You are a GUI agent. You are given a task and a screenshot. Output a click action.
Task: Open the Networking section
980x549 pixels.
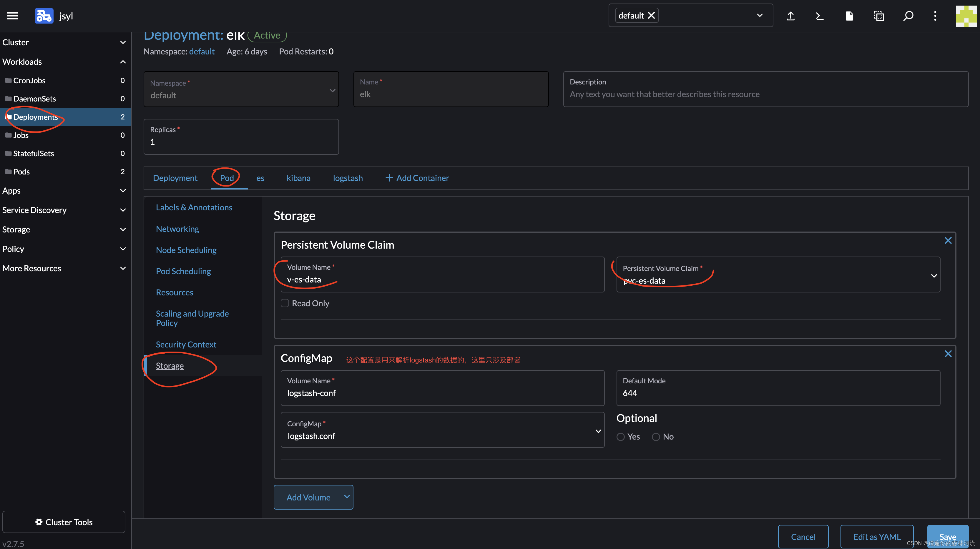pyautogui.click(x=177, y=229)
